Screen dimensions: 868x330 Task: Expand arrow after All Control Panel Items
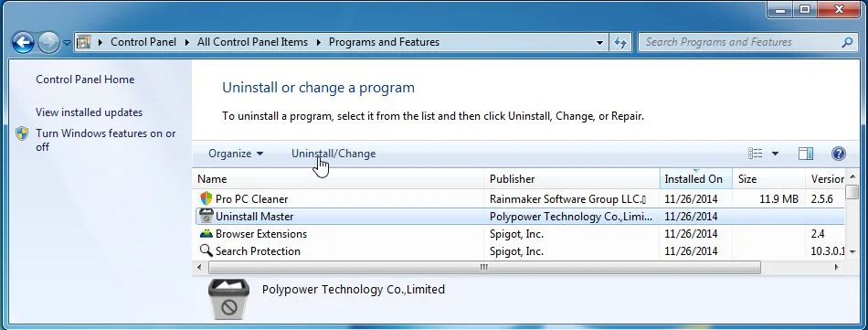[x=318, y=42]
